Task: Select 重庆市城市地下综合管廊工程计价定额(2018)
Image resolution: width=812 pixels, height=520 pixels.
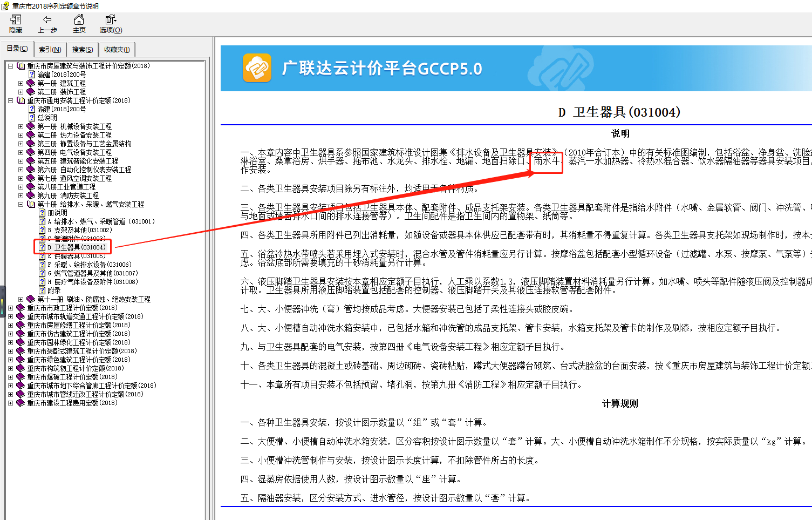Action: 92,386
